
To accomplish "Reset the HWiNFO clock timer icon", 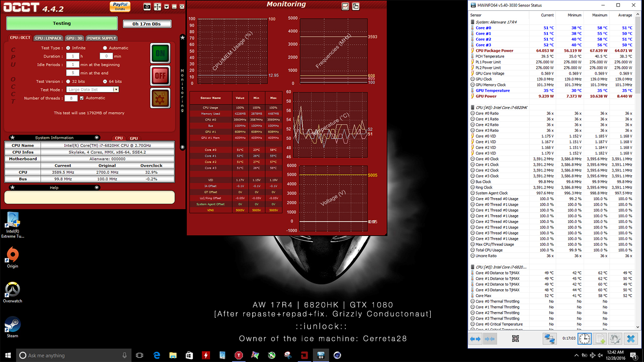I will click(584, 339).
